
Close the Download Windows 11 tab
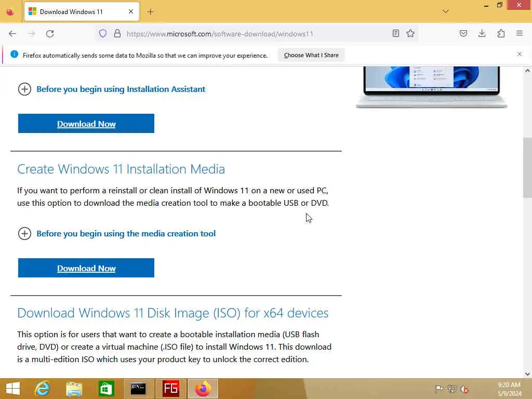[131, 11]
